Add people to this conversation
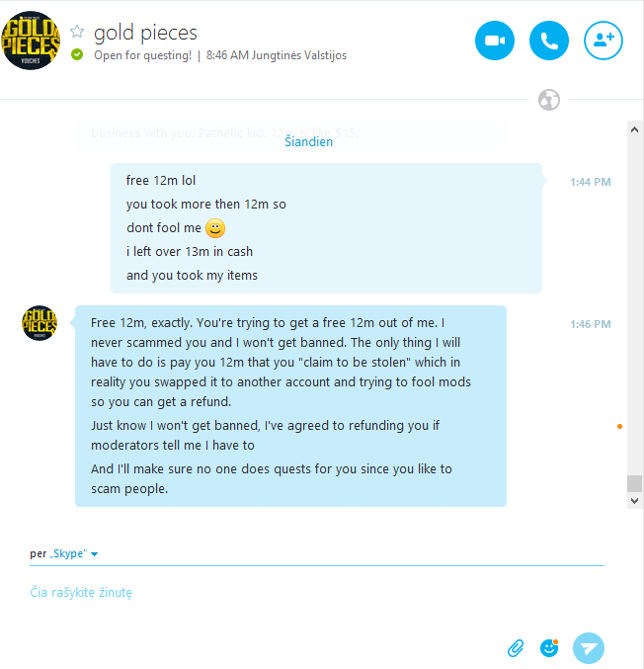The width and height of the screenshot is (644, 669). point(604,41)
